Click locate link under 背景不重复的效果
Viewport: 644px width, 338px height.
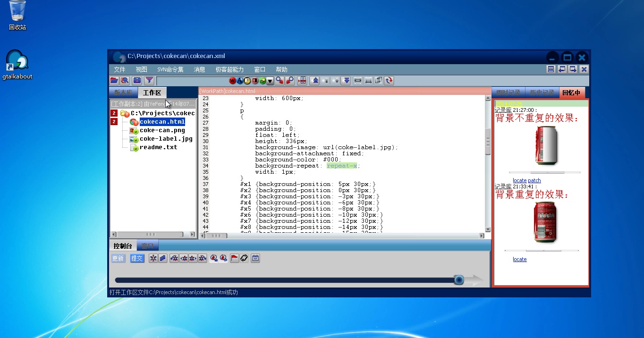tap(519, 180)
